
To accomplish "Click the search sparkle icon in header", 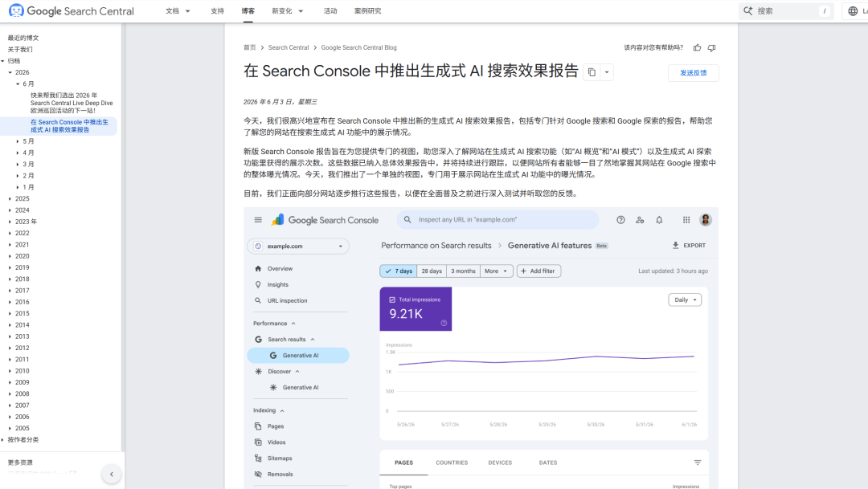I will pos(748,11).
